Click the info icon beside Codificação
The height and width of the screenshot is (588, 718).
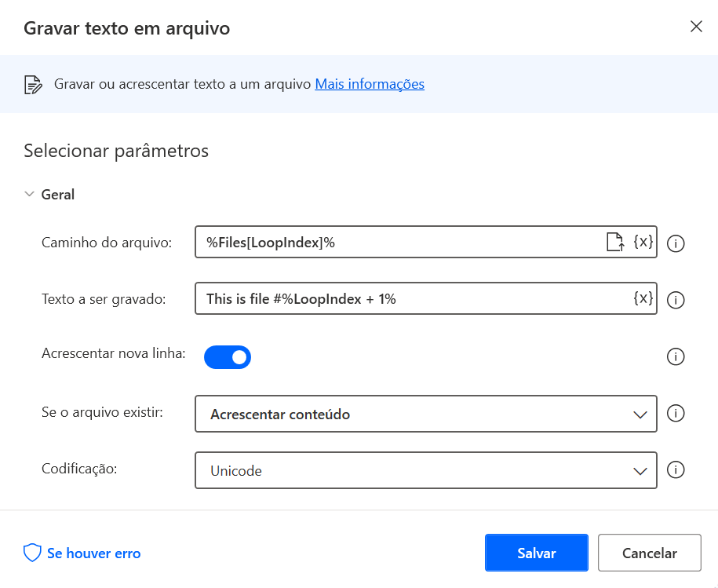(676, 469)
